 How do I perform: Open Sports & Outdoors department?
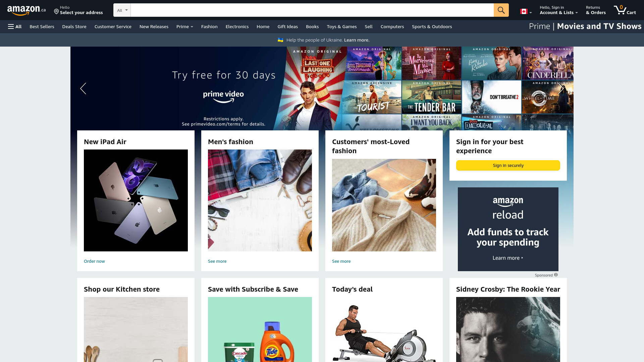[432, 26]
